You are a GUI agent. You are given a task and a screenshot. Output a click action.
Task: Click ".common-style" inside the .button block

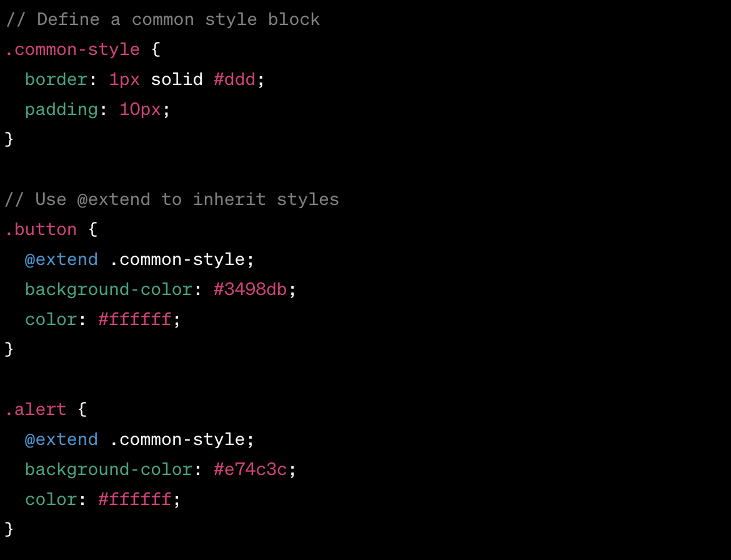pyautogui.click(x=177, y=259)
